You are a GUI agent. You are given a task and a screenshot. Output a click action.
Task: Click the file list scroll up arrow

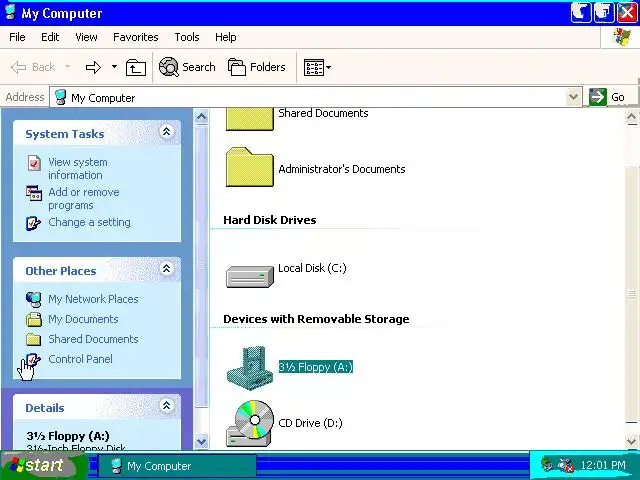click(631, 118)
